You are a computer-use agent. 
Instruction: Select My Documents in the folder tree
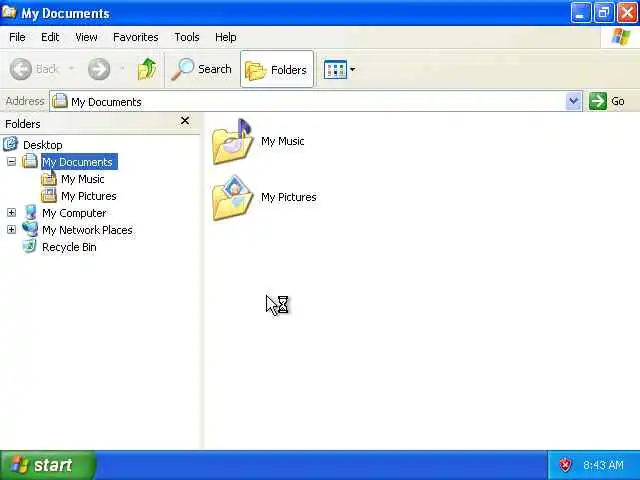pos(80,162)
